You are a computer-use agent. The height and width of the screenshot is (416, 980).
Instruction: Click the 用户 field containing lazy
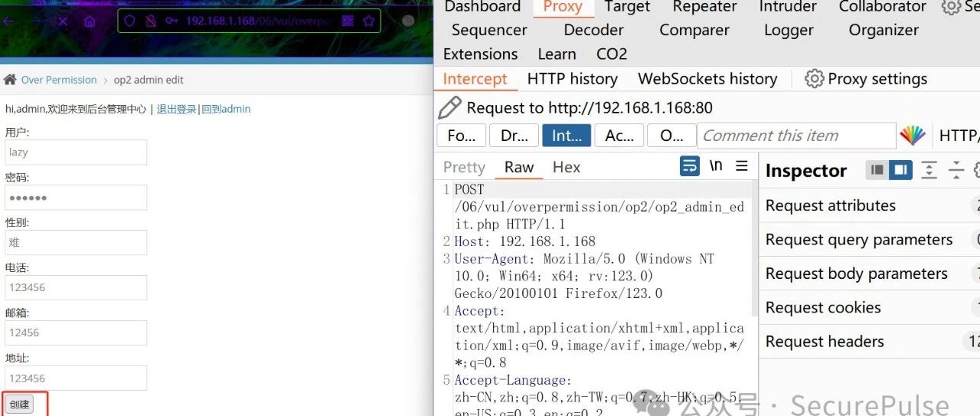76,152
